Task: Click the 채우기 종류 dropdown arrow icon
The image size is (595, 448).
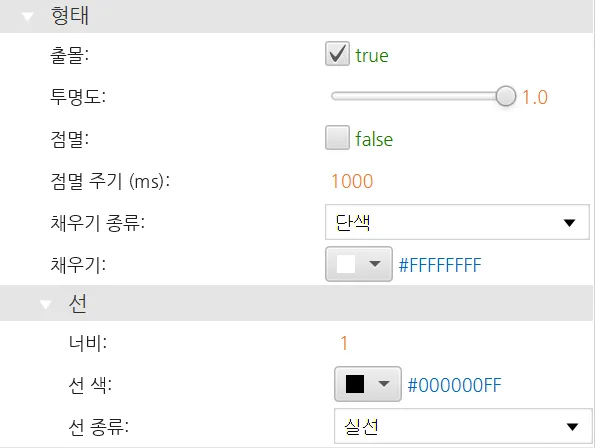Action: coord(570,223)
